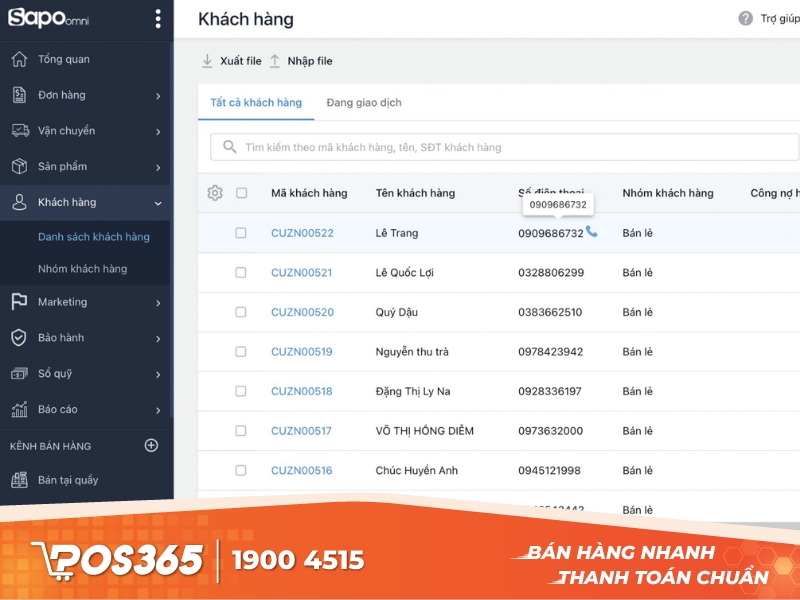Open customer link CUZN00516
The image size is (800, 600).
pyautogui.click(x=302, y=470)
